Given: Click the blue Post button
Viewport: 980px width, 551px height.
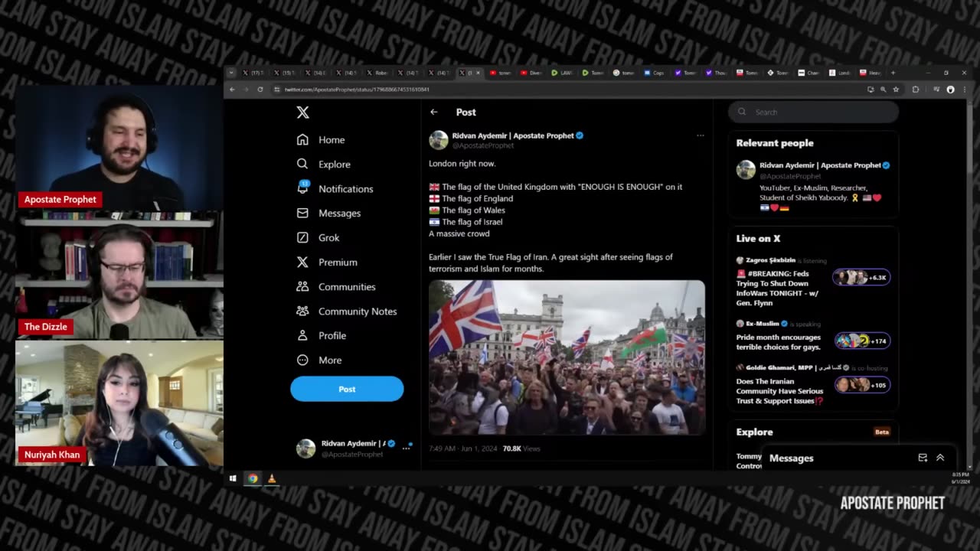Looking at the screenshot, I should [347, 389].
